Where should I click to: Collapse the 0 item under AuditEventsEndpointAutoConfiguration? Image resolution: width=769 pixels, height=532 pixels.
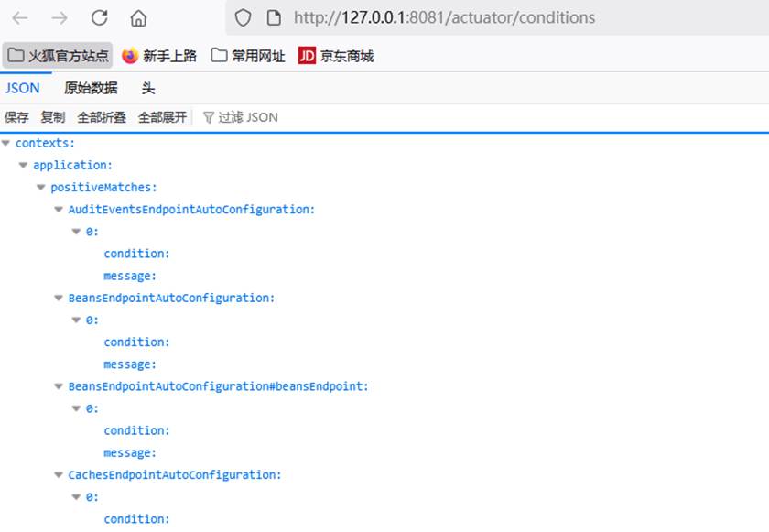coord(77,232)
